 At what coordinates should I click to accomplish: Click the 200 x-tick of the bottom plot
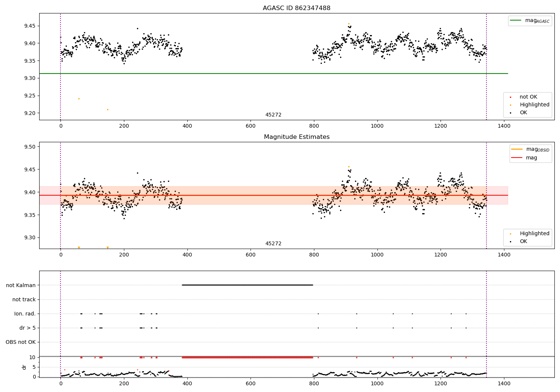(124, 383)
